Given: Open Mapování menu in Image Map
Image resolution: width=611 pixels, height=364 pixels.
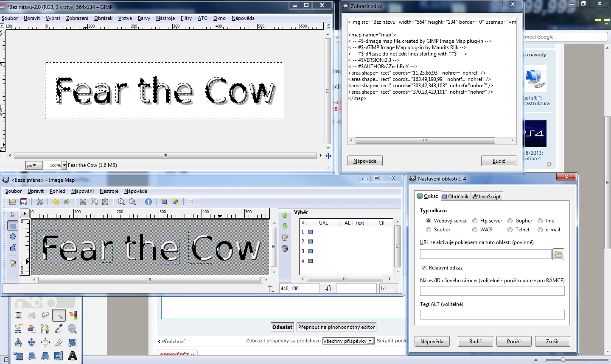Looking at the screenshot, I should tap(82, 191).
